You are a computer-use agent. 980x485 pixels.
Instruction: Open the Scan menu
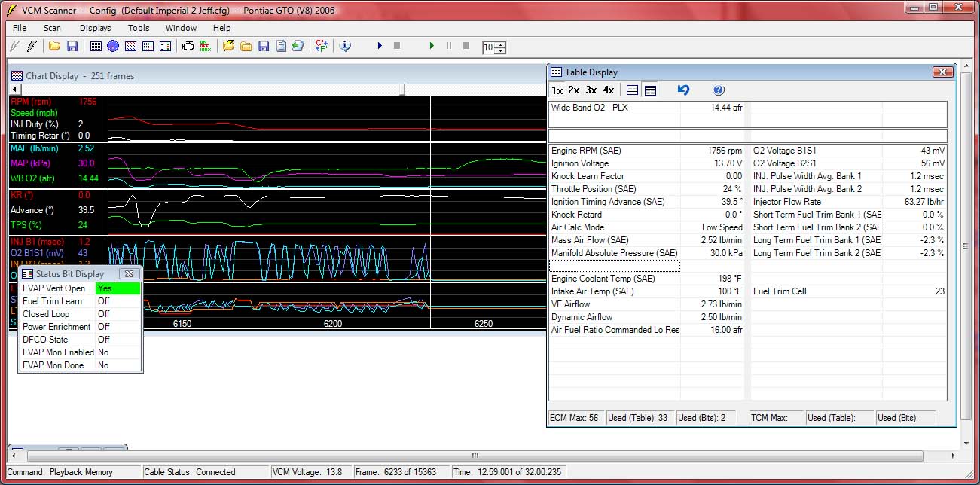pyautogui.click(x=52, y=28)
